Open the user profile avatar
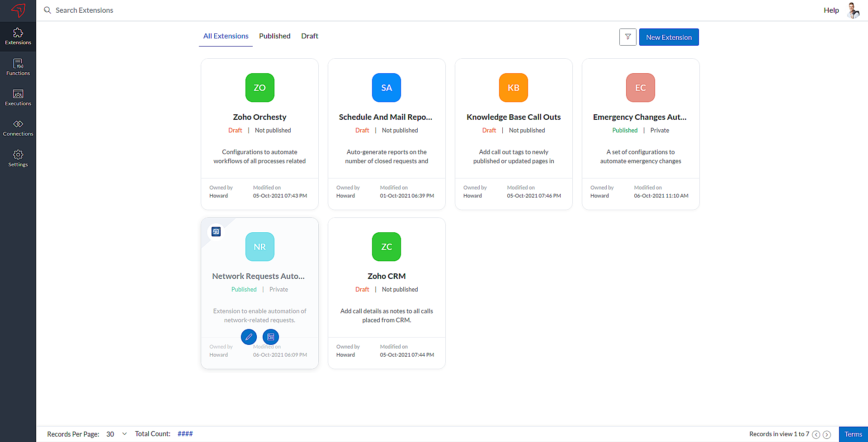Screen dimensions: 868x442 point(853,10)
